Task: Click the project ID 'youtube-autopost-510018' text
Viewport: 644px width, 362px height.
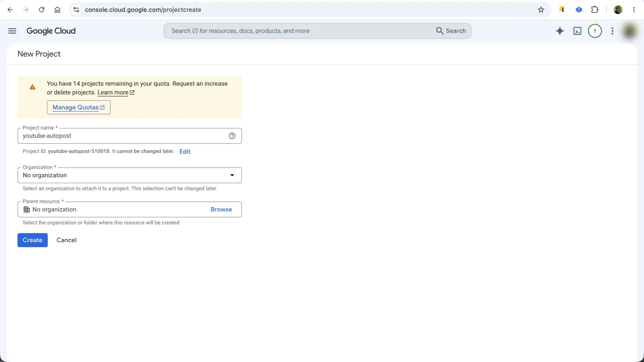Action: (x=79, y=151)
